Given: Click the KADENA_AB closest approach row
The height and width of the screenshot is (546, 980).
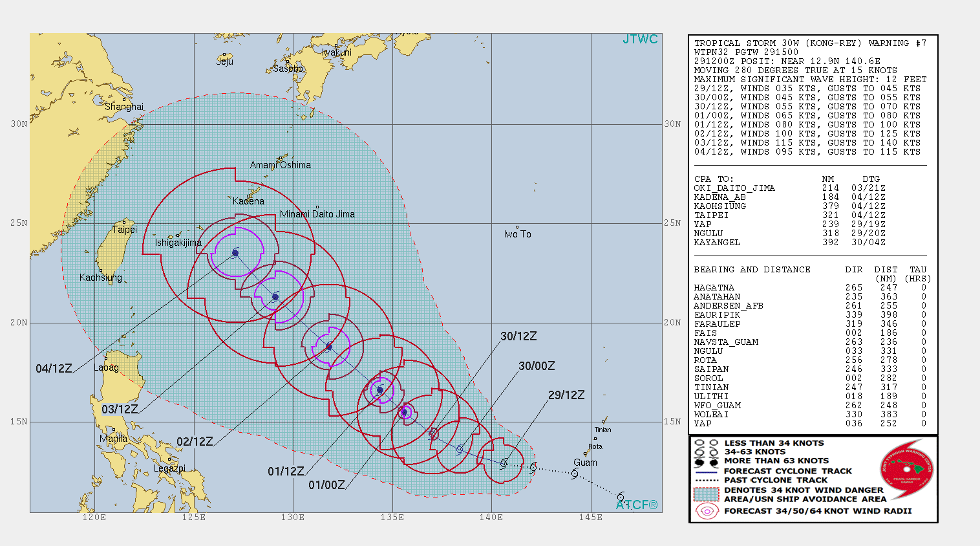Looking at the screenshot, I should tap(790, 197).
